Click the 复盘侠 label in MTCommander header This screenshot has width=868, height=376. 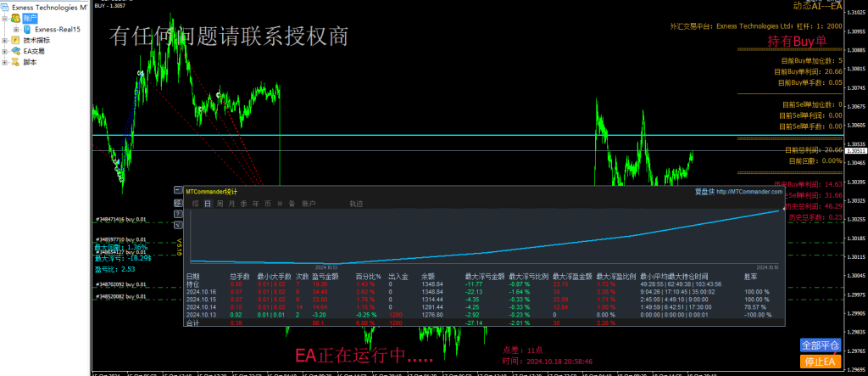point(704,191)
